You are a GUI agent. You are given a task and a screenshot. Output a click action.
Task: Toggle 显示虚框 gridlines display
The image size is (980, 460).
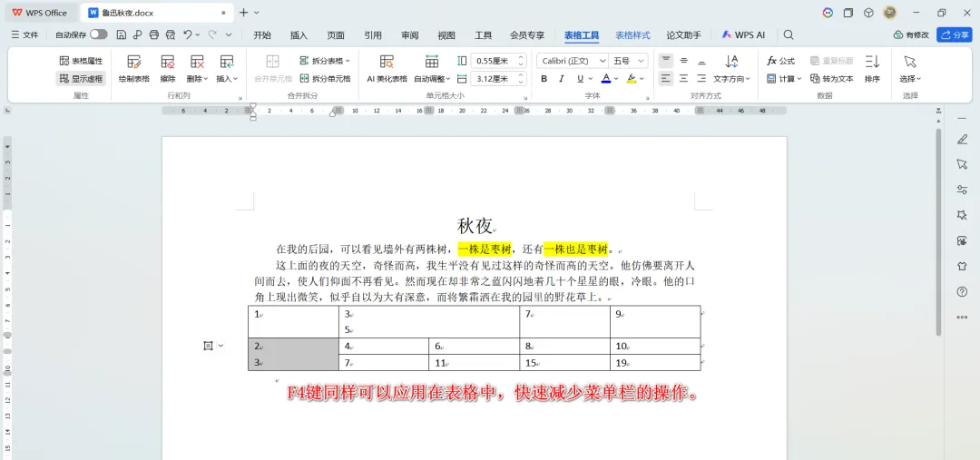(81, 79)
